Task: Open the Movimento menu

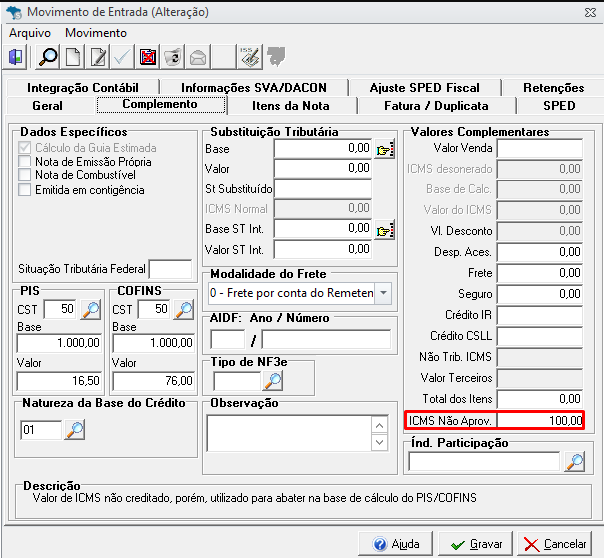Action: [x=96, y=33]
